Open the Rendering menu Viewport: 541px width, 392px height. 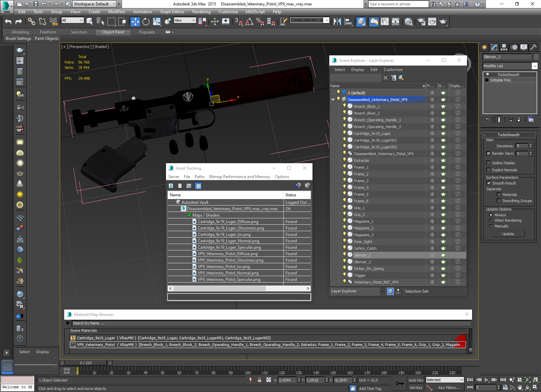pos(202,12)
